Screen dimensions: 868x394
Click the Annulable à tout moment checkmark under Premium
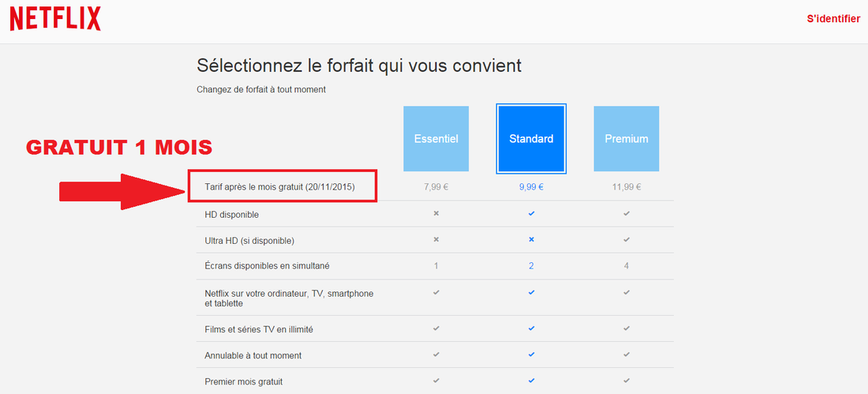626,354
